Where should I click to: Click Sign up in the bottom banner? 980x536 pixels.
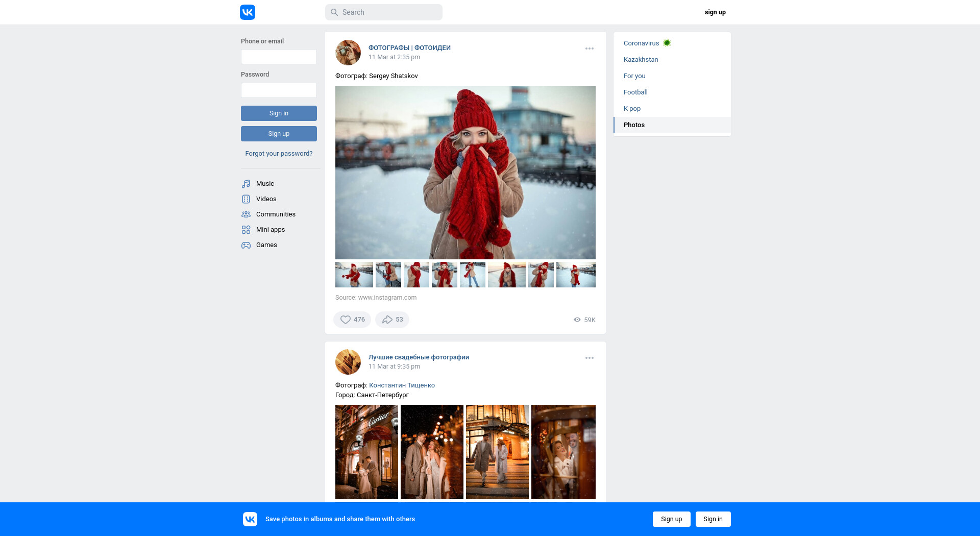point(671,519)
